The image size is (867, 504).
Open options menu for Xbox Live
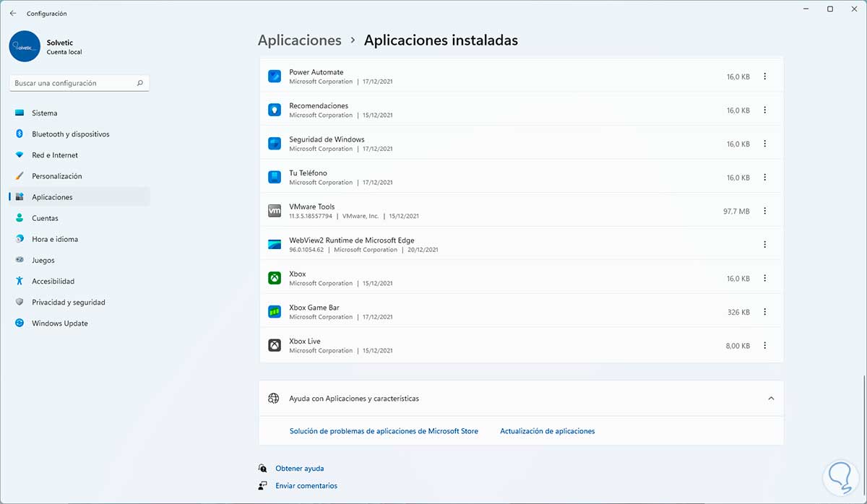(x=765, y=345)
